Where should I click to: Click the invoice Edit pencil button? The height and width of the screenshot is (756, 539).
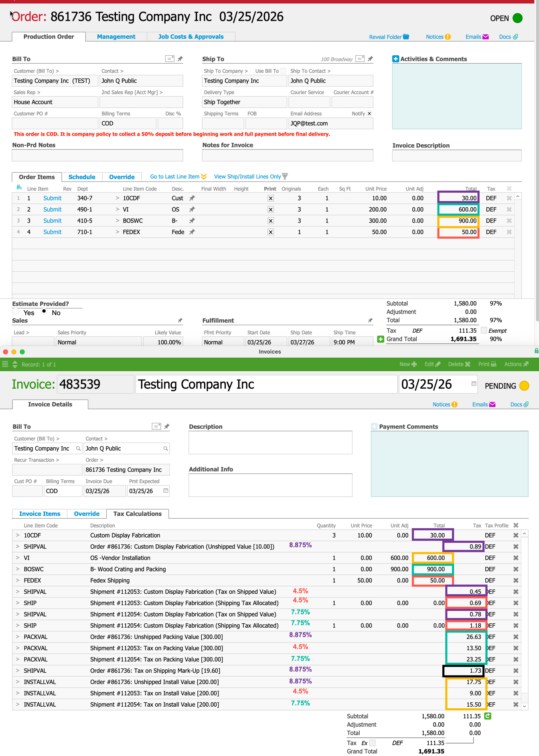point(433,364)
